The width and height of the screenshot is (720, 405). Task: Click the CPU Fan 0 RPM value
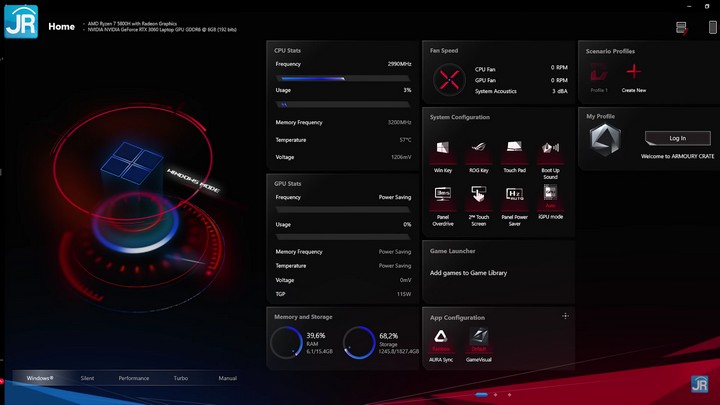559,68
